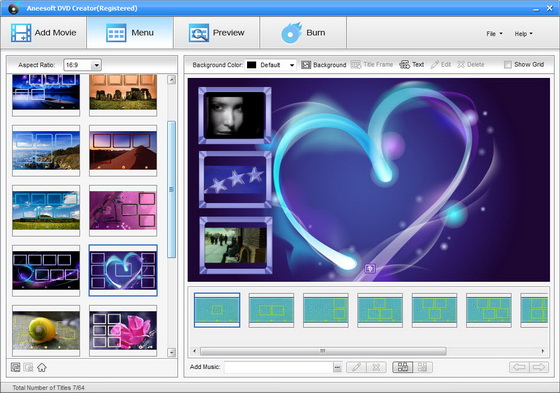Select the red desert dune template
The height and width of the screenshot is (393, 560).
point(123,150)
